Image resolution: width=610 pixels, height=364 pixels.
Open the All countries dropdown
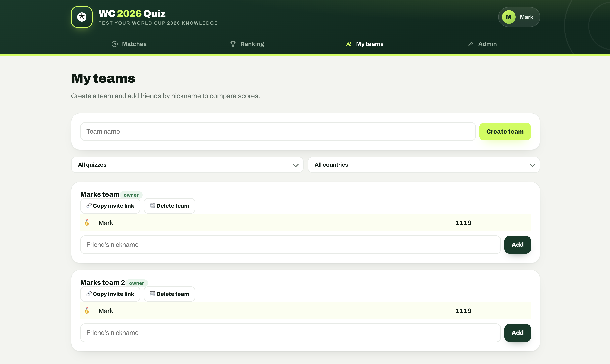[x=424, y=165]
